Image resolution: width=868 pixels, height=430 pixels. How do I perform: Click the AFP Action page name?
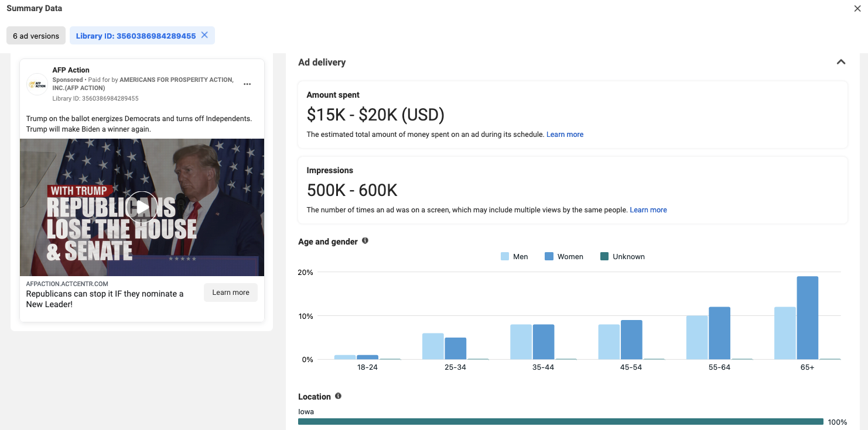tap(71, 70)
